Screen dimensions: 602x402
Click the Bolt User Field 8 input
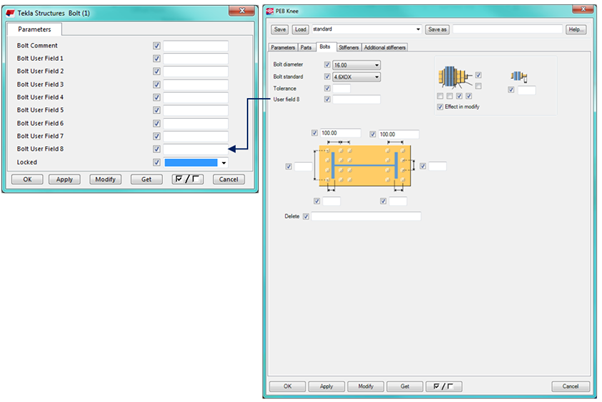point(195,149)
